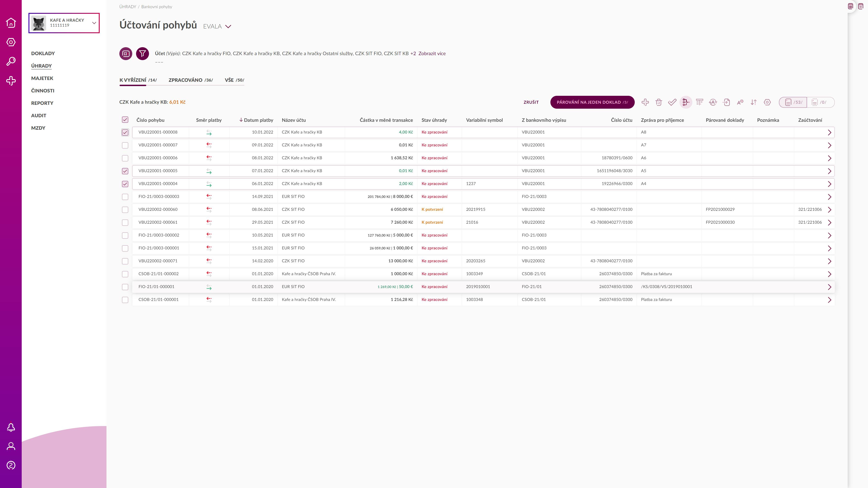Click the trash delete icon

coord(659,102)
